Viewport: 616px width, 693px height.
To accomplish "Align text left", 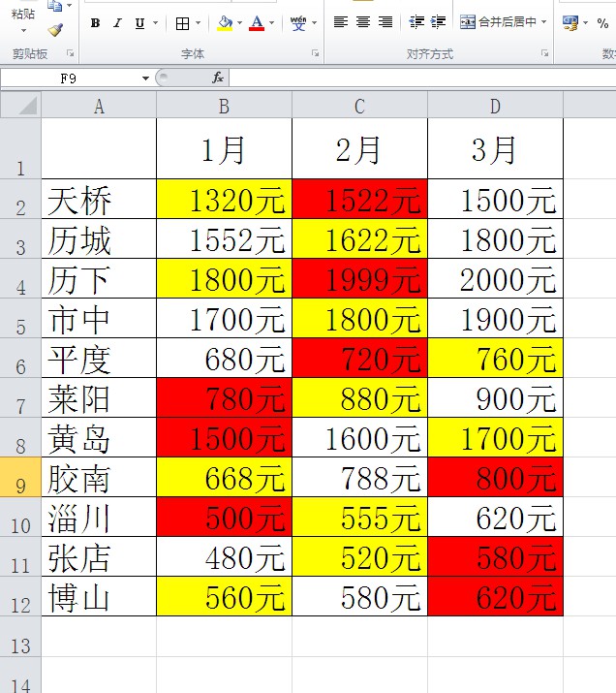I will 341,22.
